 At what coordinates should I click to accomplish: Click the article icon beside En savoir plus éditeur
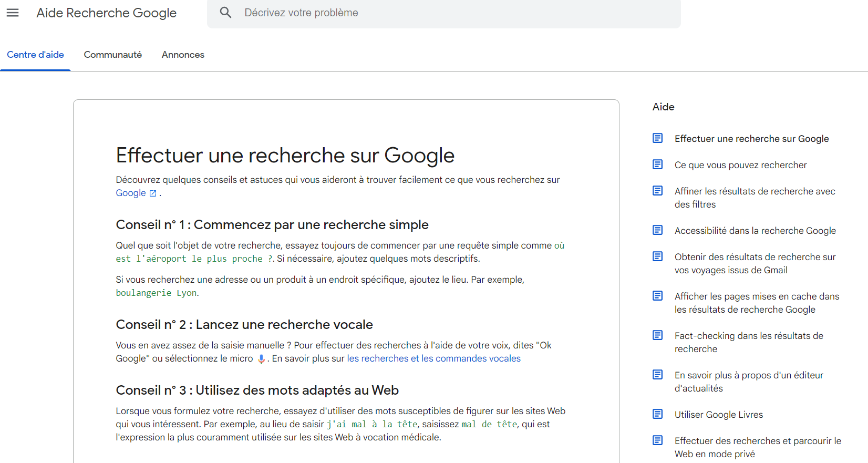[x=657, y=375]
